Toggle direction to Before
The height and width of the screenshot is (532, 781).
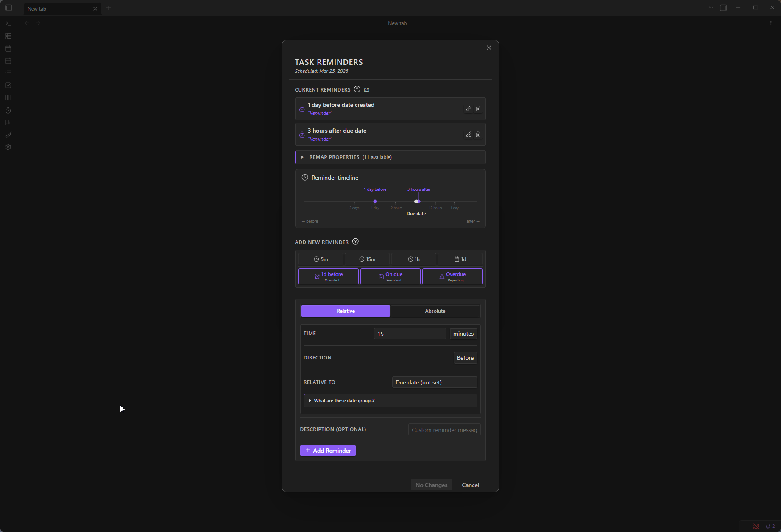pyautogui.click(x=465, y=357)
